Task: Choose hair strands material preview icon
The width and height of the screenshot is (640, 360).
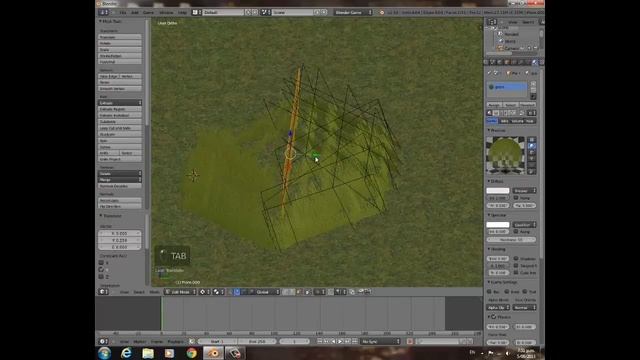Action: pos(531,166)
